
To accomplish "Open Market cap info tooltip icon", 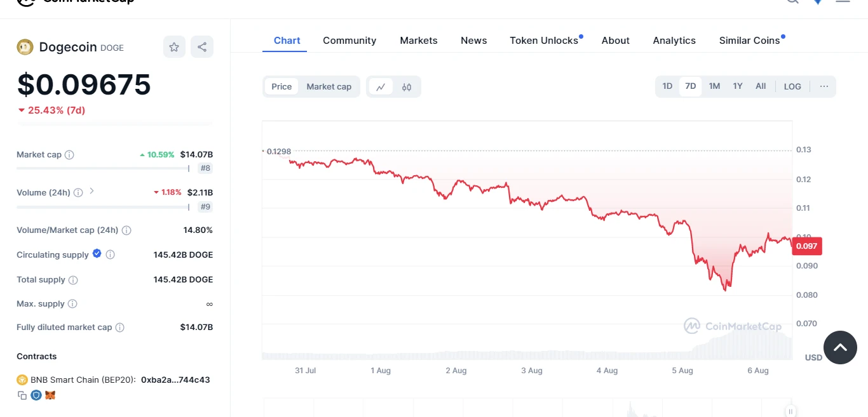I will pyautogui.click(x=69, y=155).
